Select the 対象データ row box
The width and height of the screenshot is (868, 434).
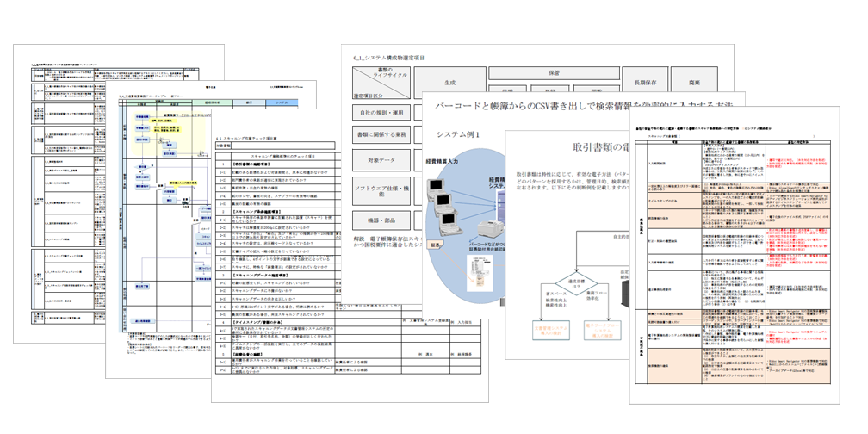click(x=380, y=159)
